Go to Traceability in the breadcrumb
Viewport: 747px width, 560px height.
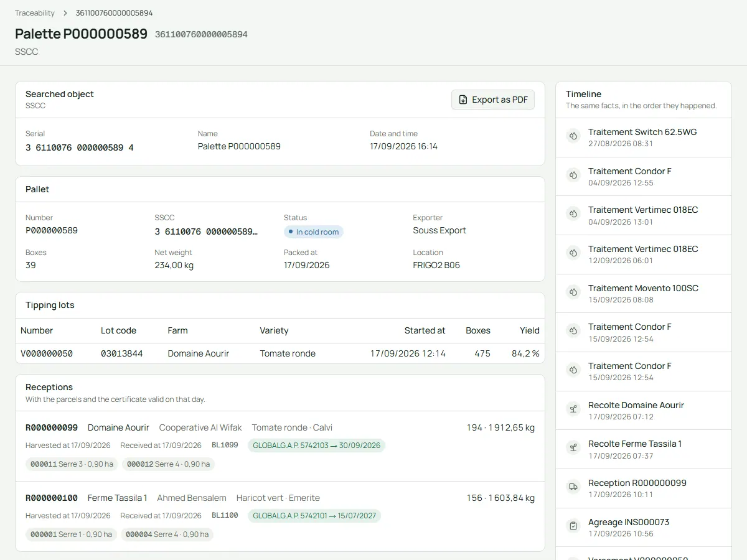tap(35, 13)
